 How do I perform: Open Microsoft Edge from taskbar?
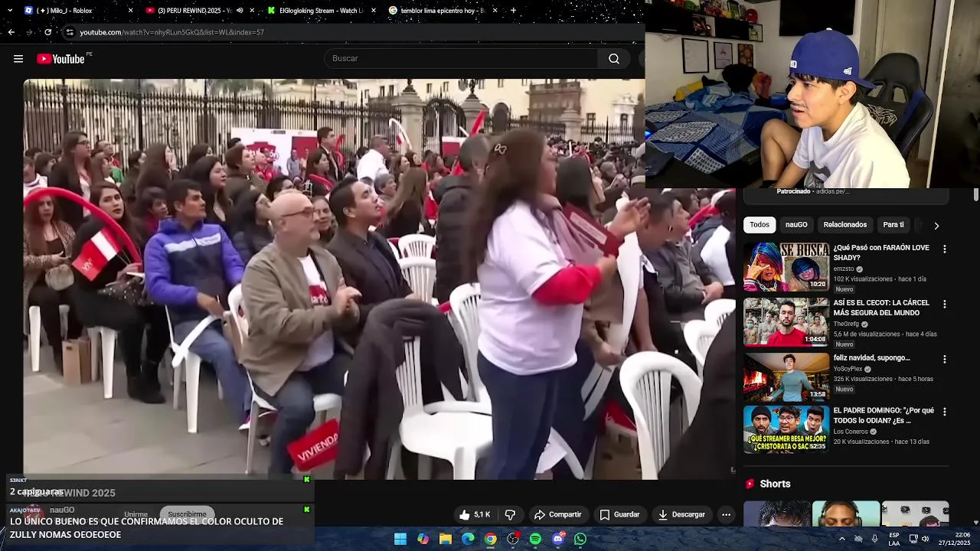(x=468, y=539)
